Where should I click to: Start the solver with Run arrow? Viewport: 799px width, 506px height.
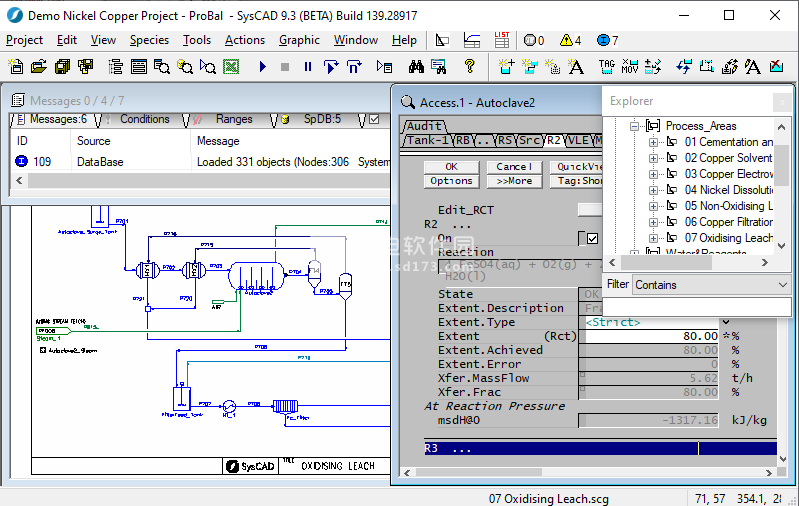[x=262, y=66]
